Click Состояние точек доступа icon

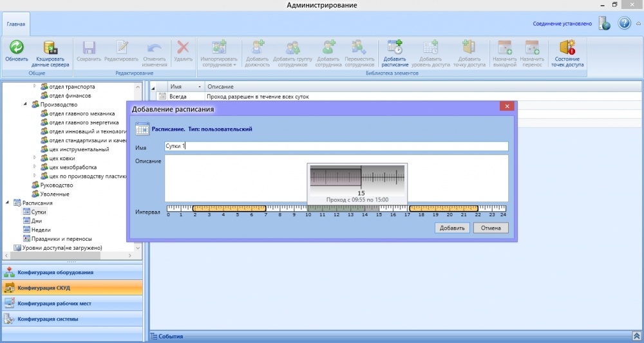point(567,47)
